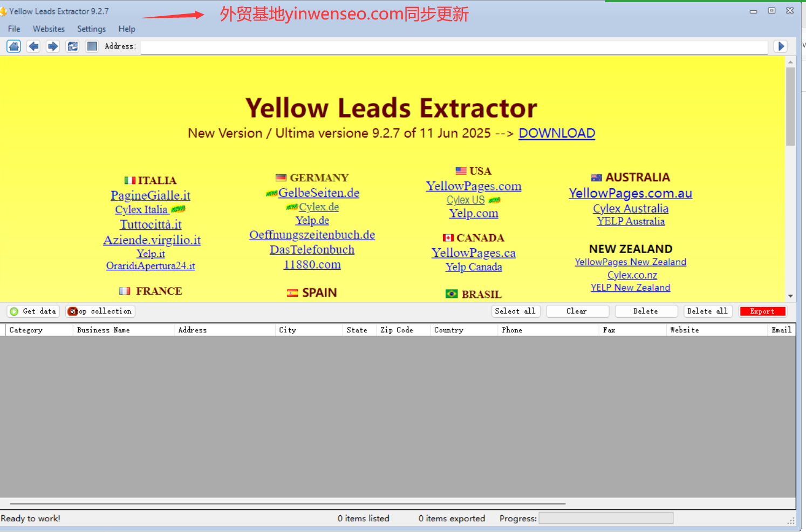Navigate back with the left arrow
This screenshot has height=532, width=806.
pos(33,46)
